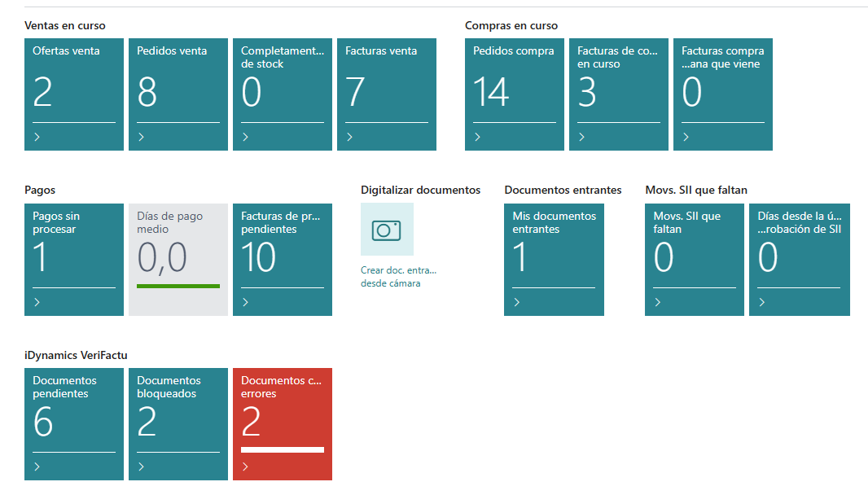Open Crear doc. entrante desde cámara link
The image size is (868, 495).
tap(399, 277)
